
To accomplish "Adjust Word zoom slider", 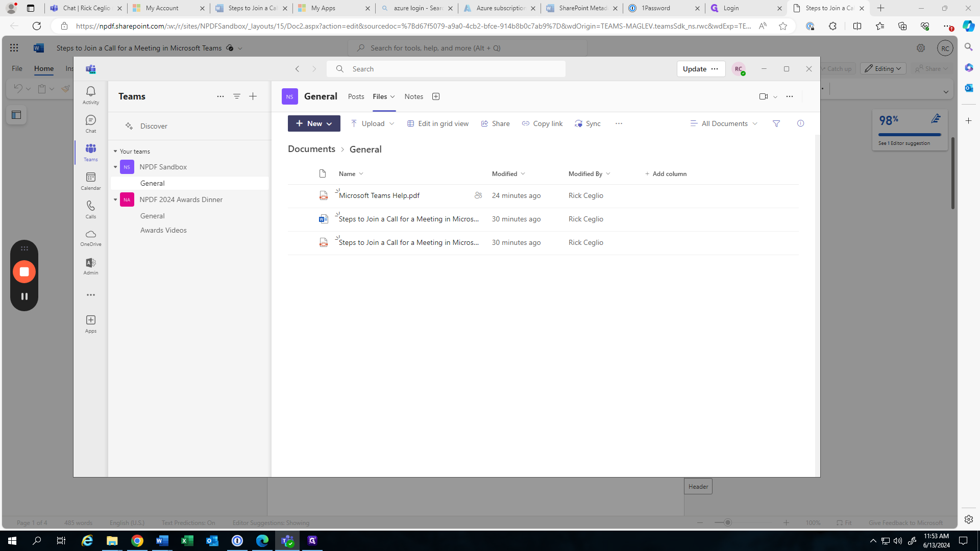I will (x=728, y=522).
